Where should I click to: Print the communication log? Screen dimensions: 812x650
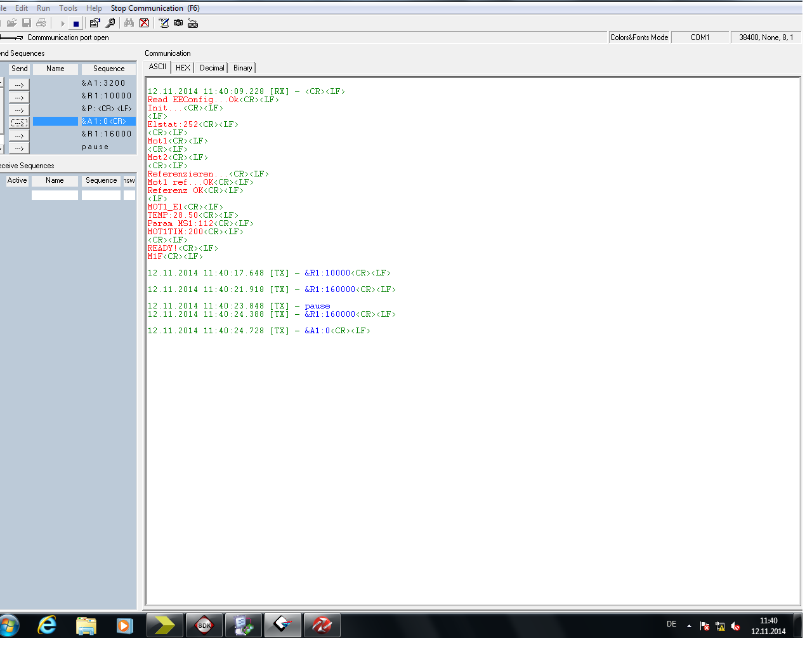(41, 23)
